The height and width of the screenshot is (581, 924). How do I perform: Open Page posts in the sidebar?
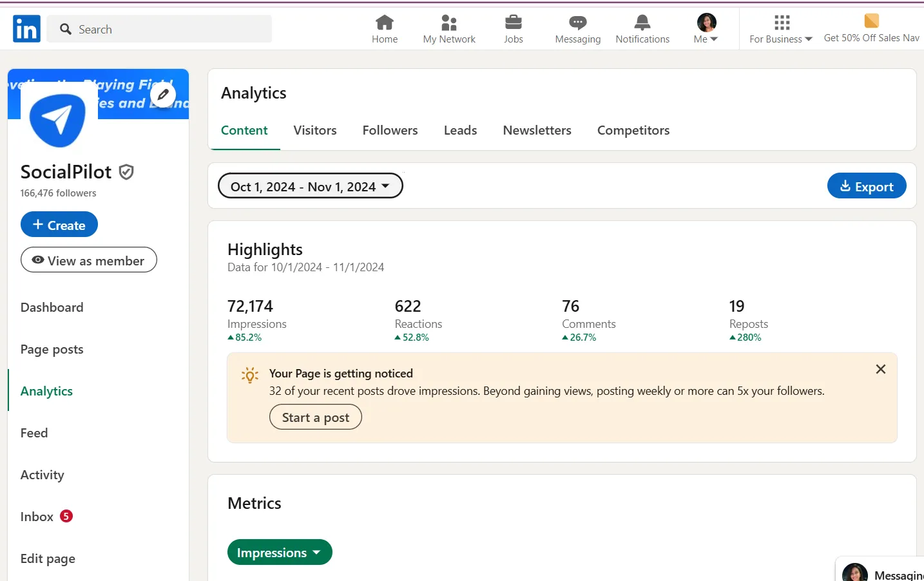52,349
